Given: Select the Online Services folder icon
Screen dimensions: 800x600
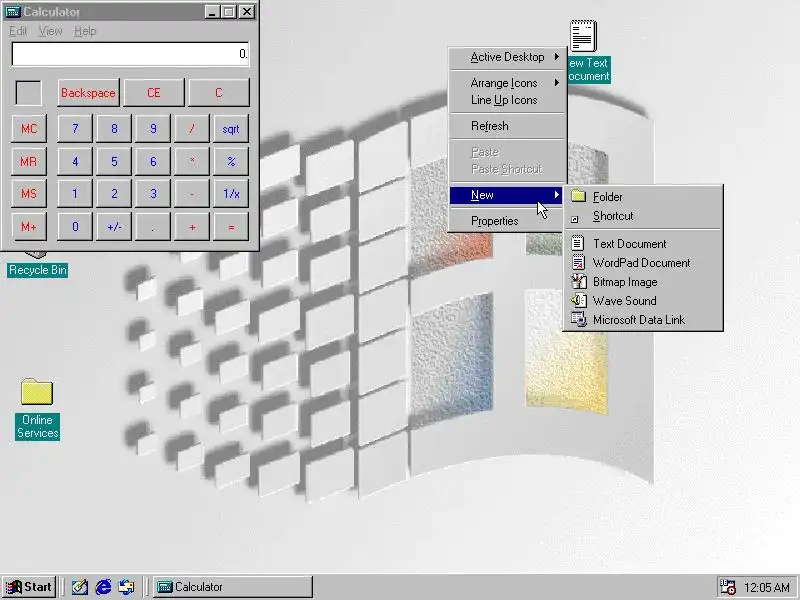Looking at the screenshot, I should pyautogui.click(x=37, y=392).
